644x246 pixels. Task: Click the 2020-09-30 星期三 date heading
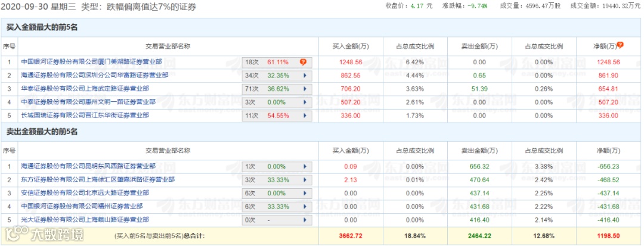click(x=38, y=7)
